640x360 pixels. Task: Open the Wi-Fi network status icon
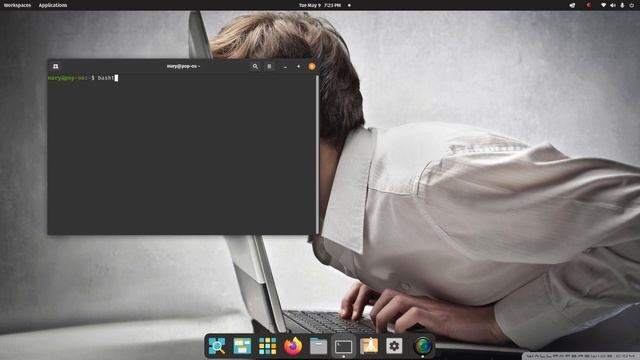pyautogui.click(x=603, y=5)
